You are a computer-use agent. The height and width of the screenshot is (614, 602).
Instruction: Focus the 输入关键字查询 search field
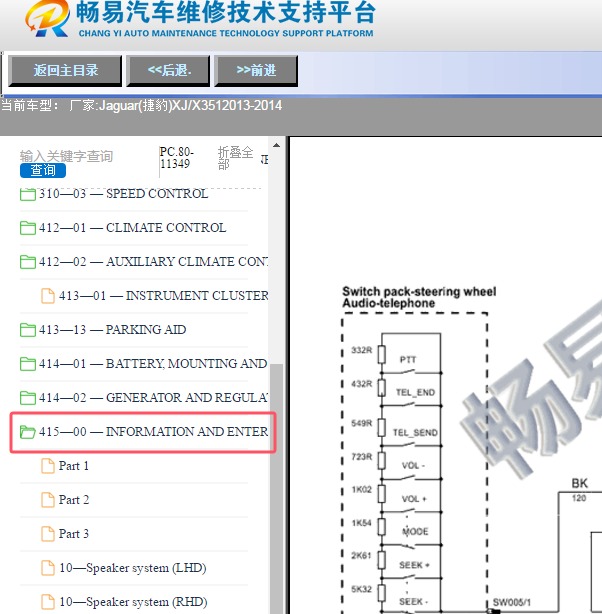[x=67, y=156]
